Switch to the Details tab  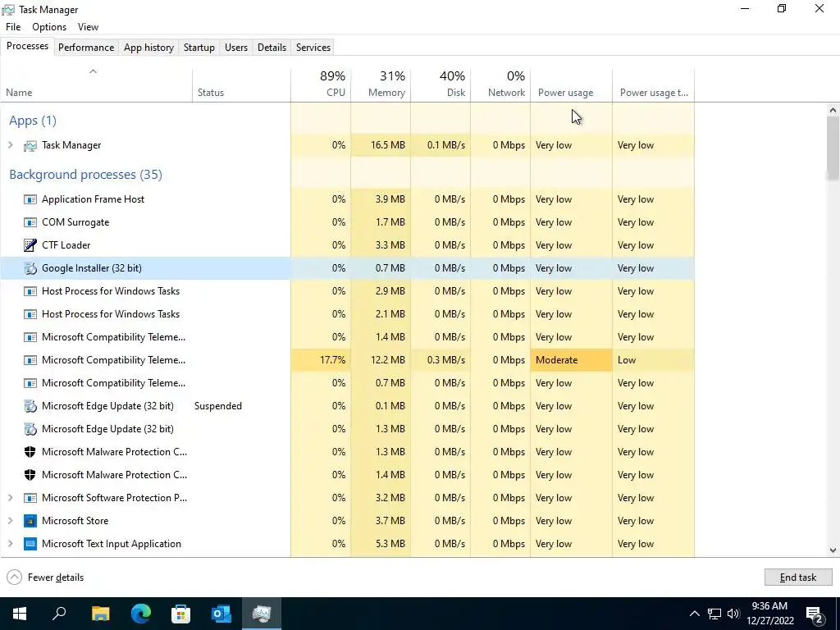(272, 47)
